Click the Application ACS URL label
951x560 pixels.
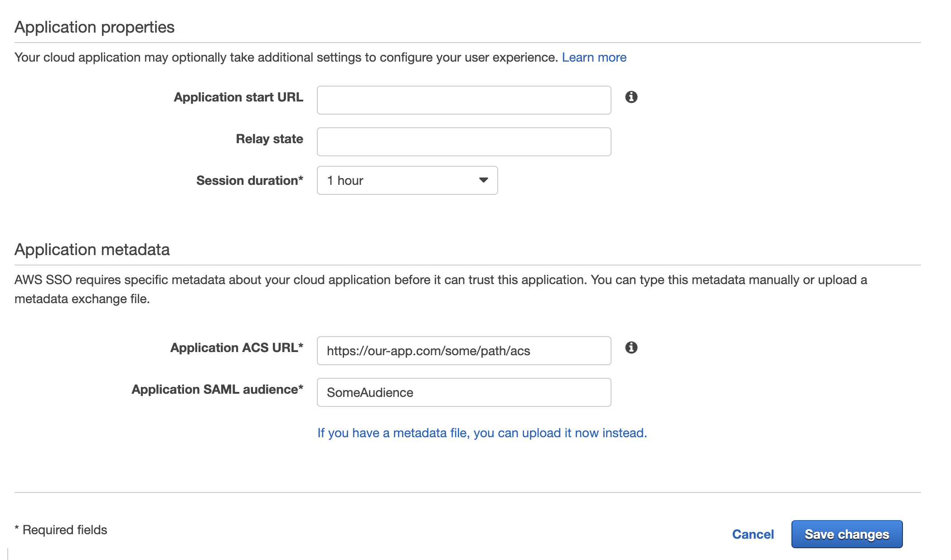coord(237,348)
